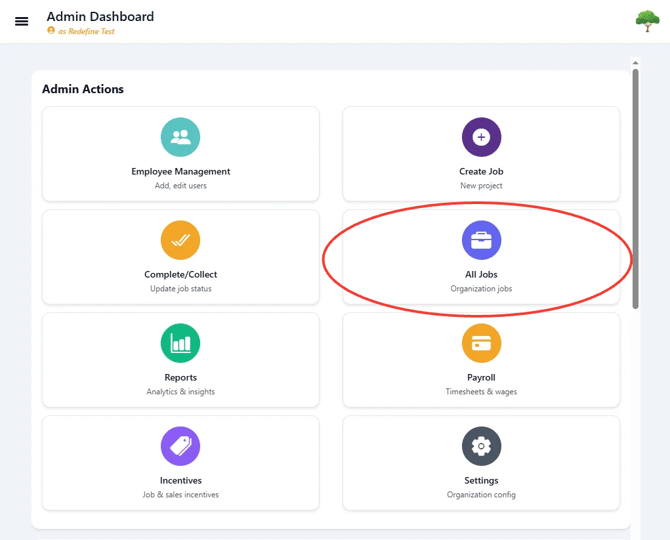Viewport: 670px width, 540px height.
Task: Click the 'Organization jobs' subtitle
Action: point(481,289)
